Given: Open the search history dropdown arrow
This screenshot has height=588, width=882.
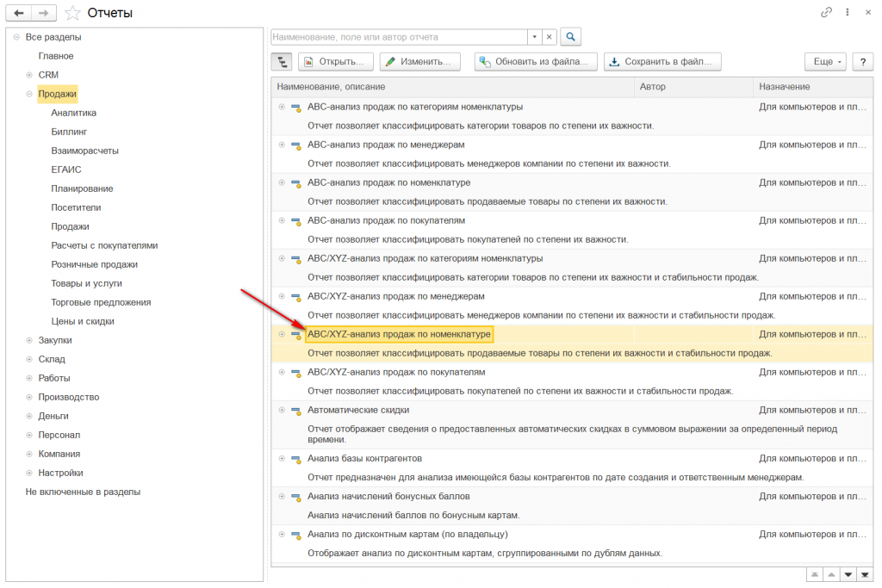Looking at the screenshot, I should pos(534,37).
